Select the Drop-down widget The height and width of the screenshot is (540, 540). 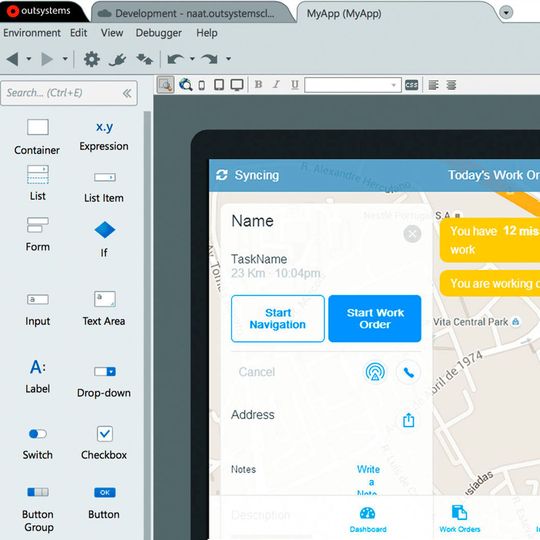point(104,382)
